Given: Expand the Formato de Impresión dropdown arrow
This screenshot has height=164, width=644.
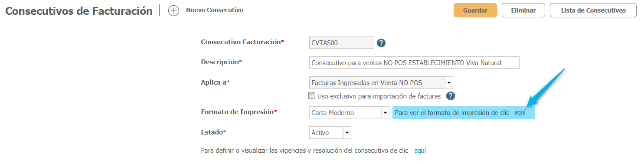Looking at the screenshot, I should pos(385,112).
